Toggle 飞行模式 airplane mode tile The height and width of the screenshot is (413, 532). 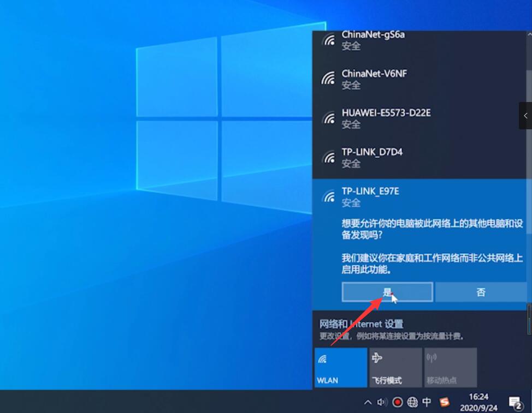click(x=395, y=367)
